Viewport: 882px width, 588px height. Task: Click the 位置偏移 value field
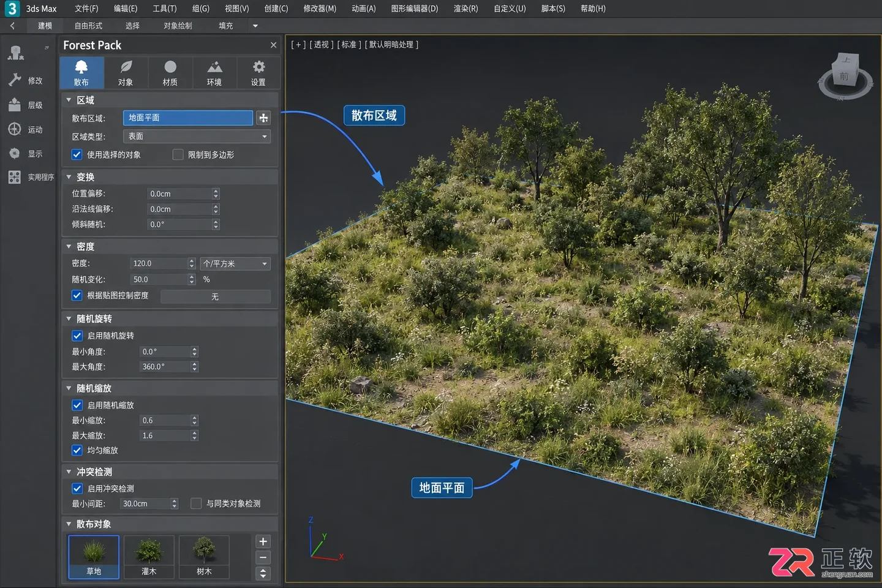(x=179, y=194)
